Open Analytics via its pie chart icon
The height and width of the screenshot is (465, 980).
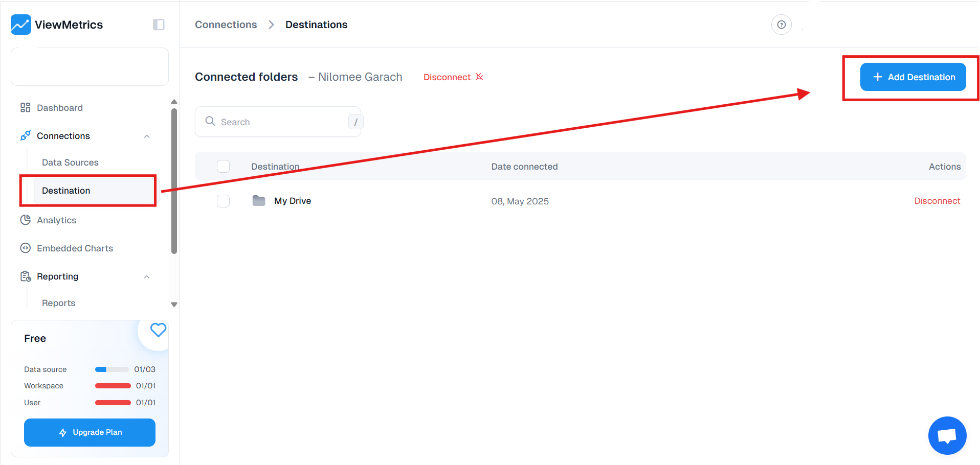point(25,220)
